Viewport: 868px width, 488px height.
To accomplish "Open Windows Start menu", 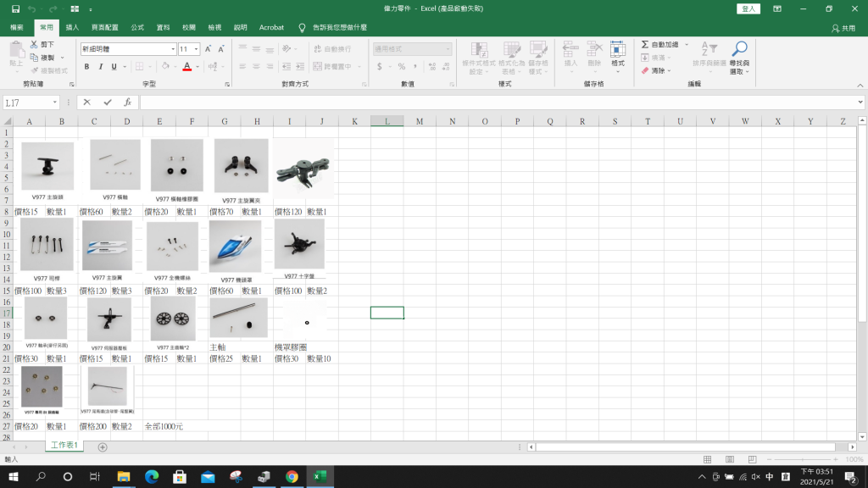I will [14, 476].
